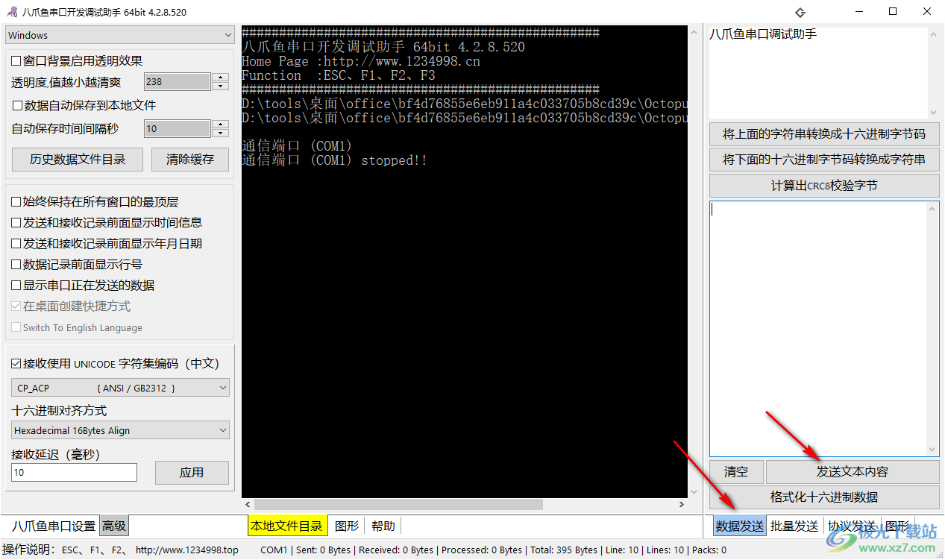Switch to 本地文件目录 tab
The image size is (945, 560).
(288, 526)
